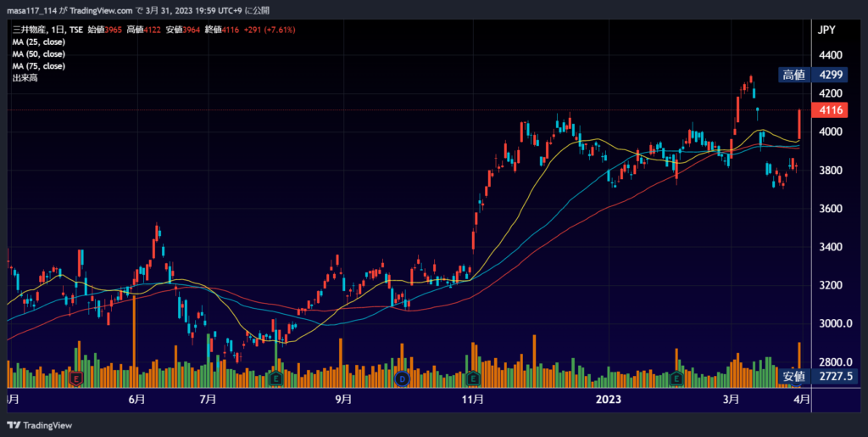Click the MA (25, close) indicator label
The height and width of the screenshot is (437, 868).
(39, 42)
